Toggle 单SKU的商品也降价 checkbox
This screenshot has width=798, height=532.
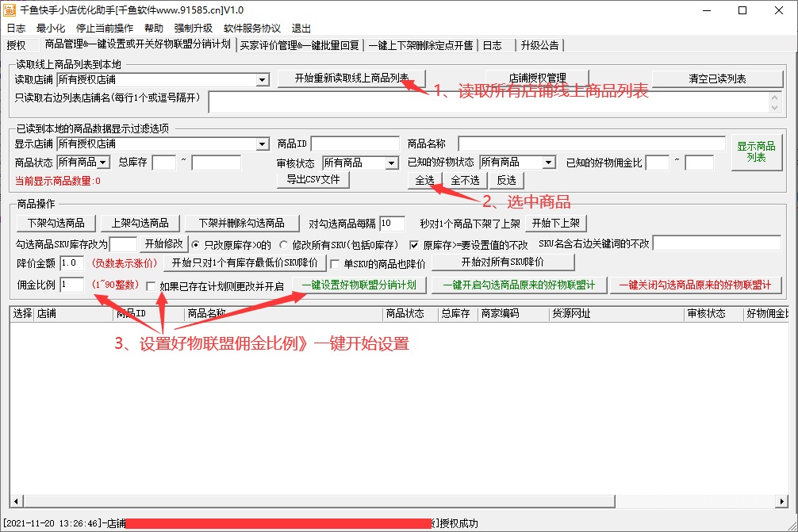pos(335,264)
